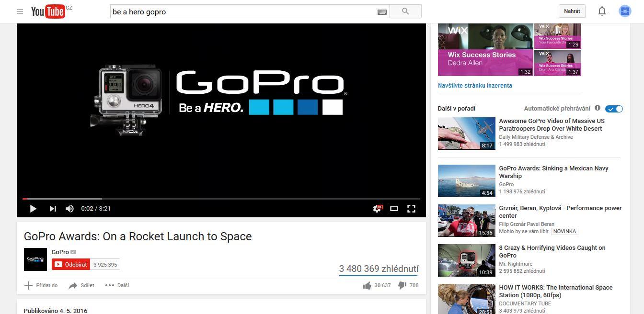Open the account avatar menu

[x=625, y=11]
